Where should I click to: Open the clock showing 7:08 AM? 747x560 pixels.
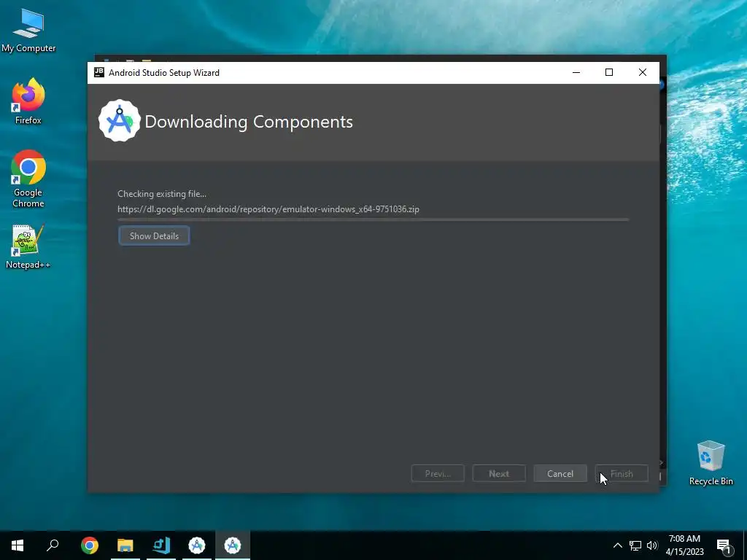(684, 545)
